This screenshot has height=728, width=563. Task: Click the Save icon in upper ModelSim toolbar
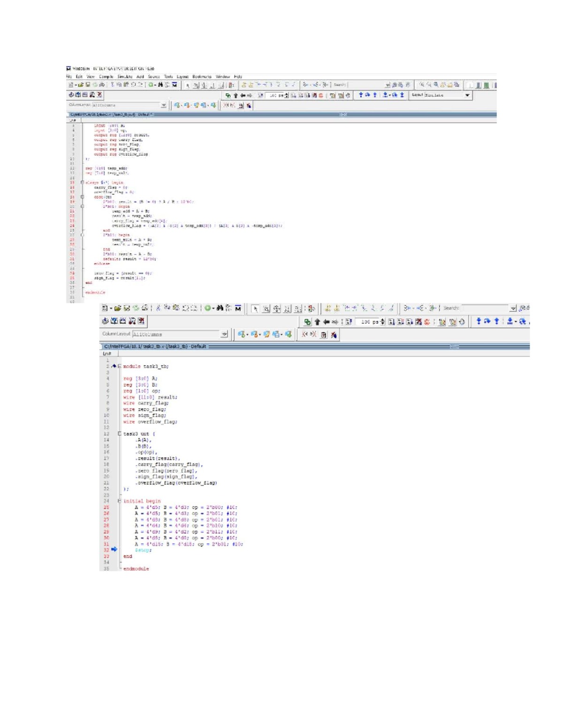88,84
